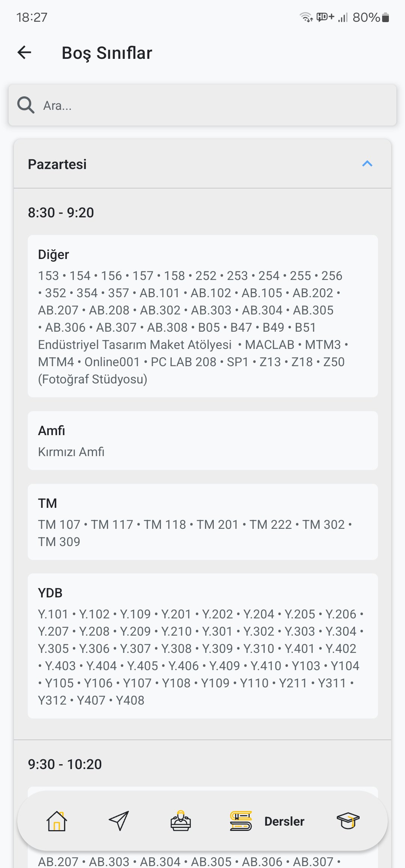This screenshot has height=868, width=405.
Task: Select the Dersler books icon
Action: click(241, 821)
